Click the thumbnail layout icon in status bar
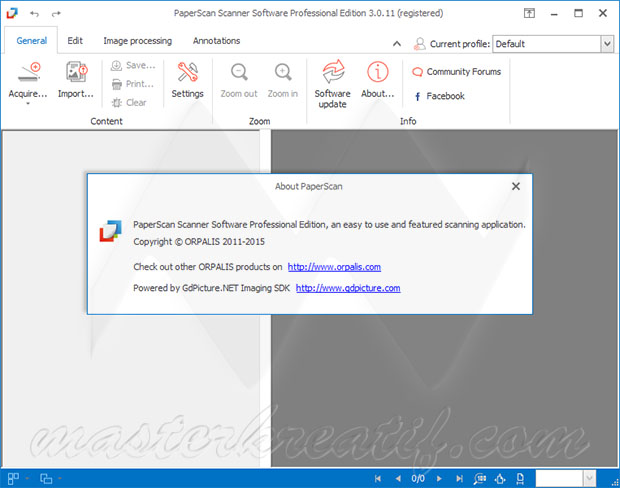Viewport: 620px width, 488px height. tap(13, 479)
